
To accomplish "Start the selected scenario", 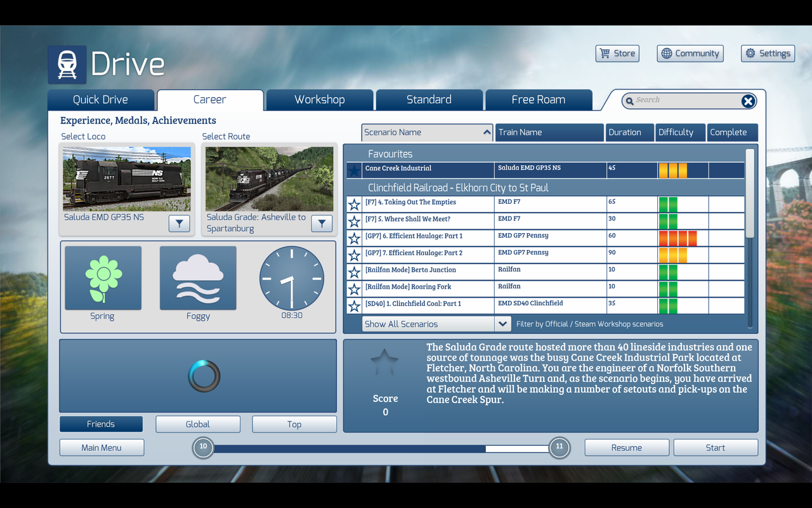I will coord(716,448).
